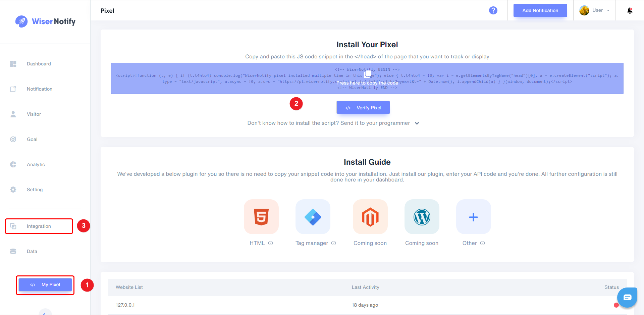The height and width of the screenshot is (315, 644).
Task: Click the Magento coming soon icon
Action: pyautogui.click(x=370, y=217)
